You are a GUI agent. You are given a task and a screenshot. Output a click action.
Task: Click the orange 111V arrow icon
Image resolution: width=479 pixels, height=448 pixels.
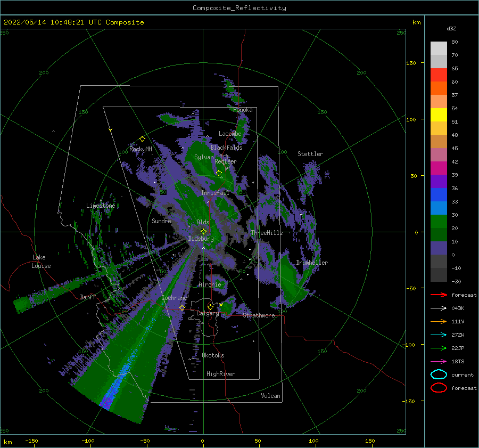point(439,321)
